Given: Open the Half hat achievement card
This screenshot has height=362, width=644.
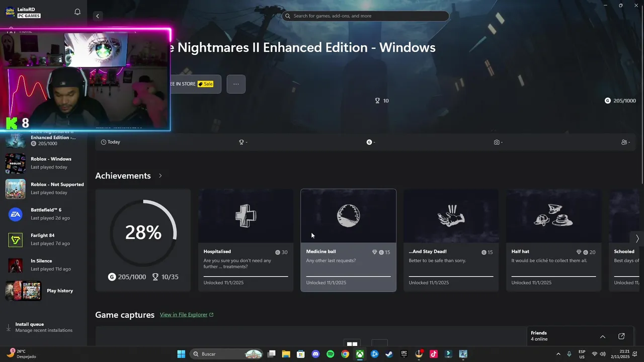Looking at the screenshot, I should coord(553,240).
